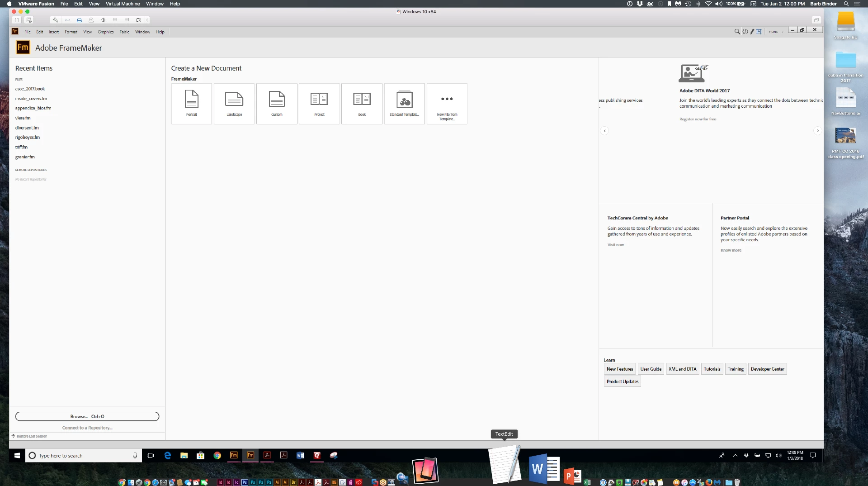Open VMware Fusion Virtual Machine menu
Image resolution: width=868 pixels, height=486 pixels.
pyautogui.click(x=123, y=4)
